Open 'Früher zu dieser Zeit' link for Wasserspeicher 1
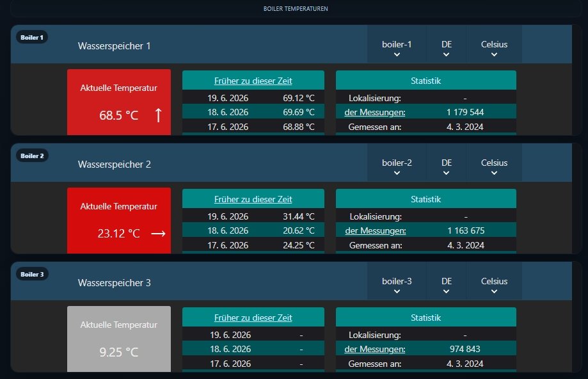 [253, 81]
